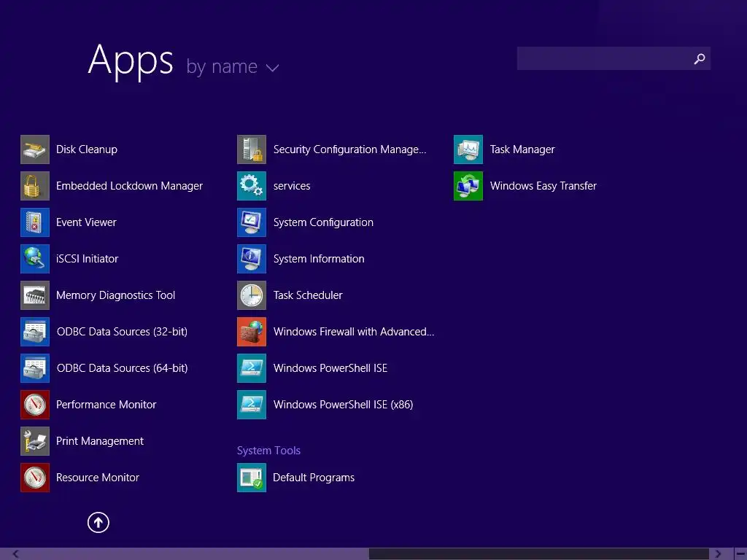
Task: Click the chevron next to 'by name'
Action: coord(273,68)
